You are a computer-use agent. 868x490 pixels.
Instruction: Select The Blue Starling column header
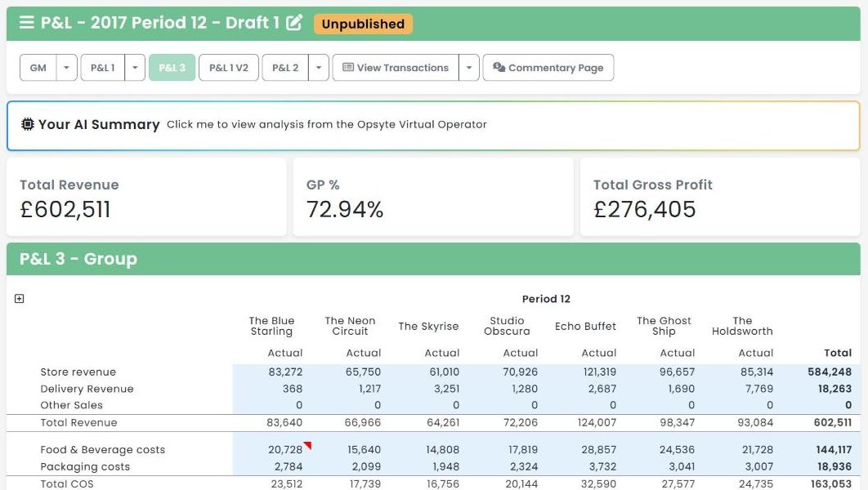coord(271,326)
